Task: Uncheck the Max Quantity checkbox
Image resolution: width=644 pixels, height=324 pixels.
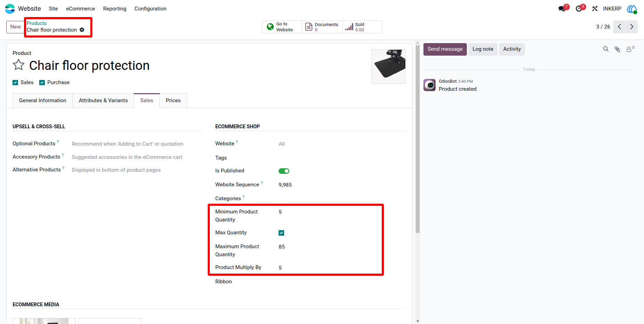Action: tap(281, 233)
